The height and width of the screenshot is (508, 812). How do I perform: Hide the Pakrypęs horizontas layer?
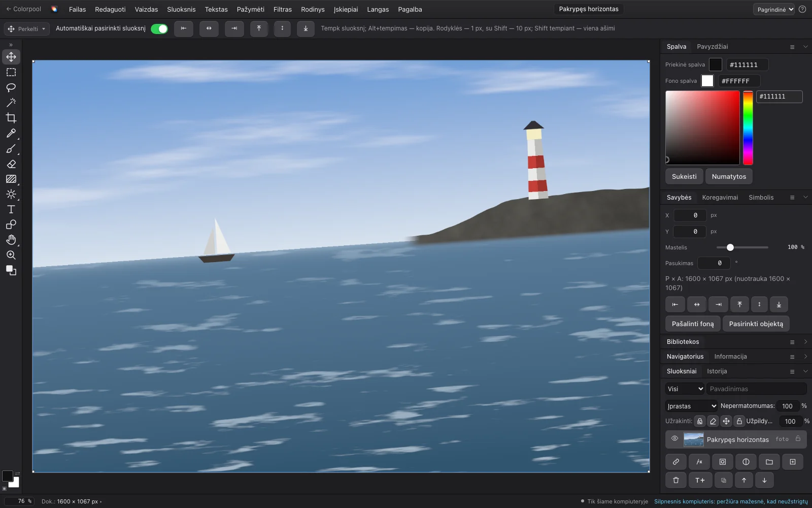coord(674,439)
